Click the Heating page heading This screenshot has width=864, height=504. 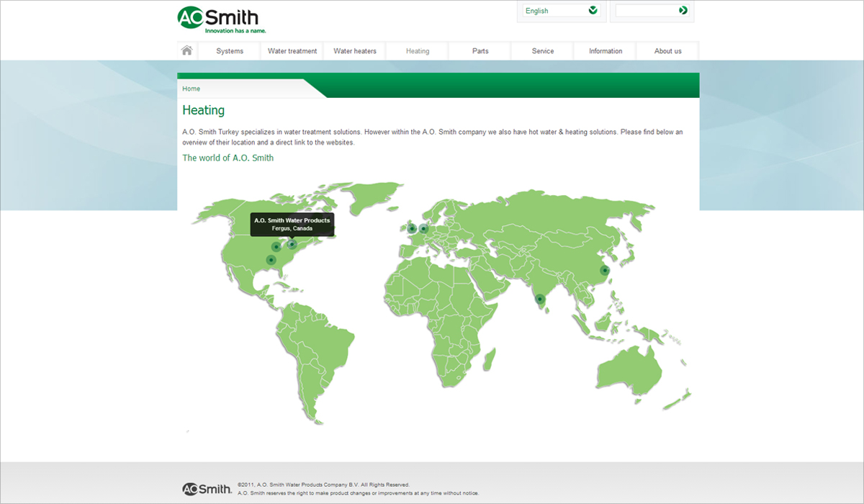coord(204,110)
